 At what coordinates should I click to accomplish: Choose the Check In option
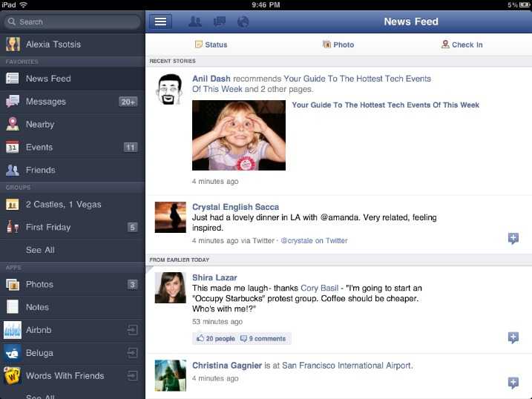462,44
